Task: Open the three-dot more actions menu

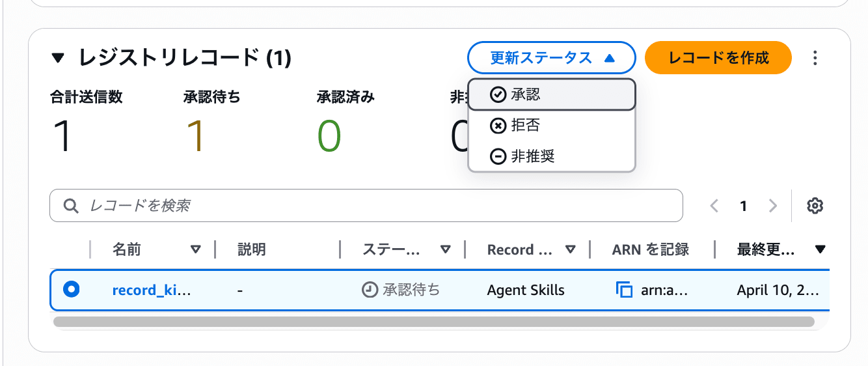Action: click(x=815, y=59)
